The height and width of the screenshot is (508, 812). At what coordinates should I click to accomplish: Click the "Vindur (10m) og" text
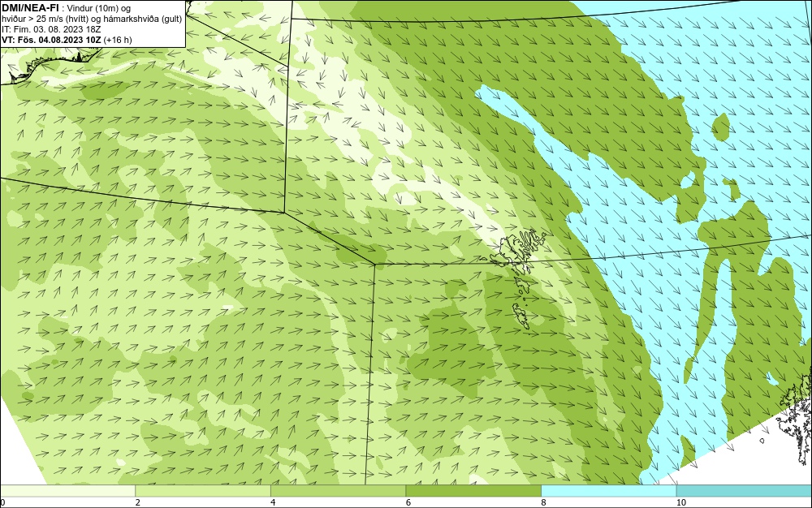(99, 8)
